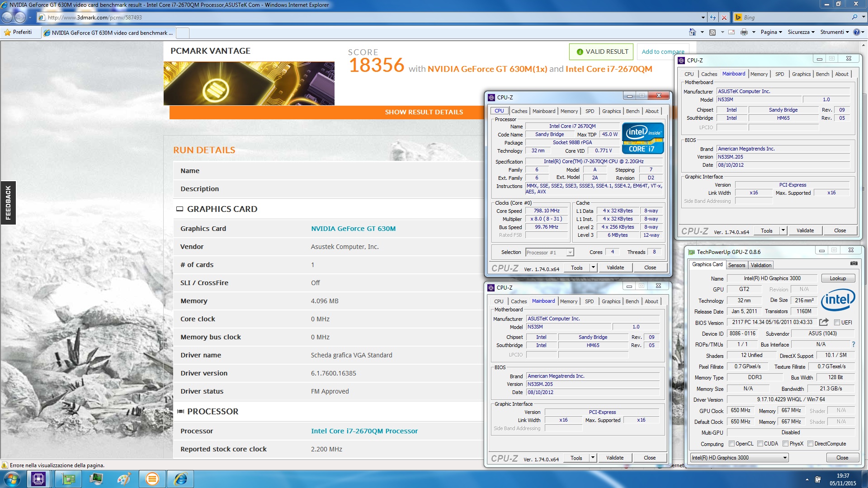Viewport: 868px width, 488px height.
Task: Click the VALID RESULT badge
Action: 601,52
